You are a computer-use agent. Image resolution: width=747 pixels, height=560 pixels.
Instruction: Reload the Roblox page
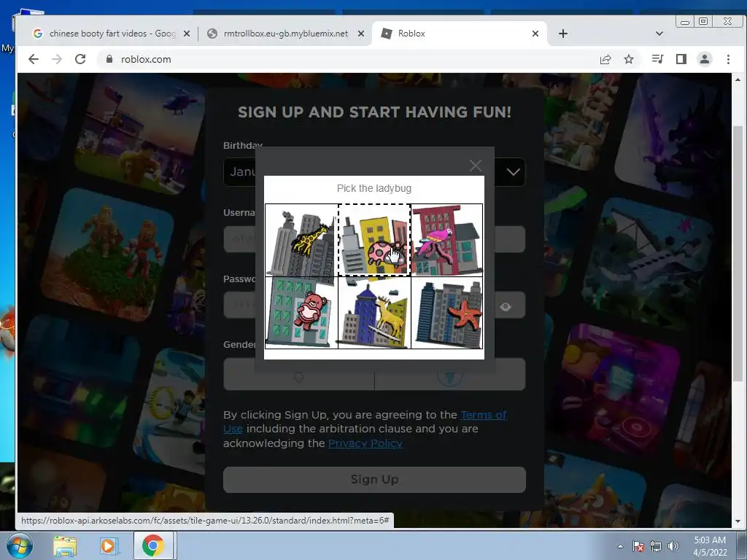coord(80,59)
